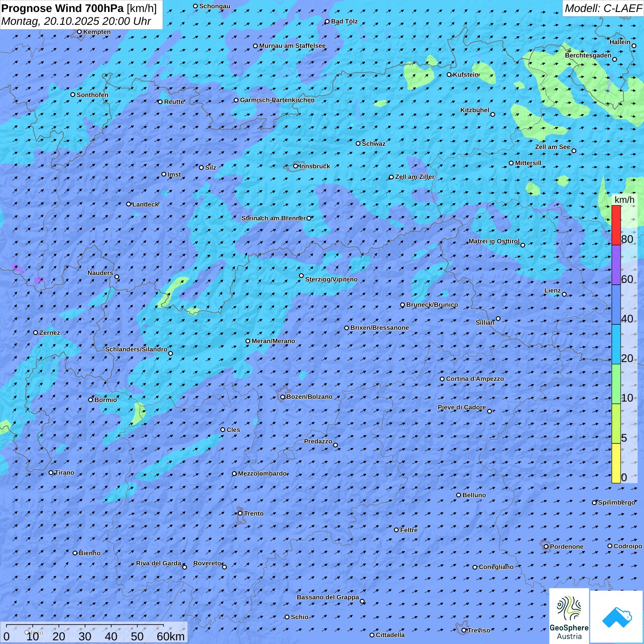Click the 'Zernez' label
Image resolution: width=644 pixels, height=644 pixels.
pyautogui.click(x=50, y=333)
